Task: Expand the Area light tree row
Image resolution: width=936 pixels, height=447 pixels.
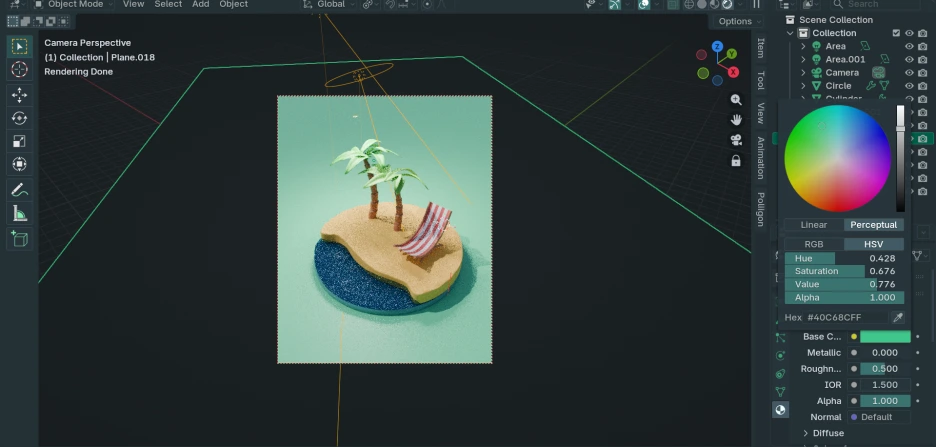Action: coord(803,46)
